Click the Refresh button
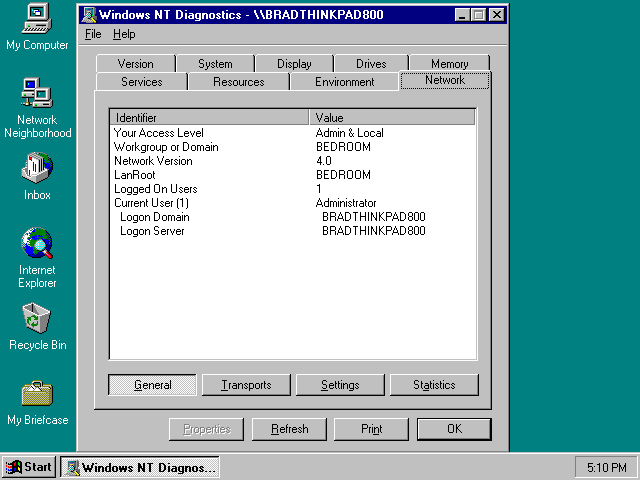This screenshot has height=480, width=640. [289, 429]
